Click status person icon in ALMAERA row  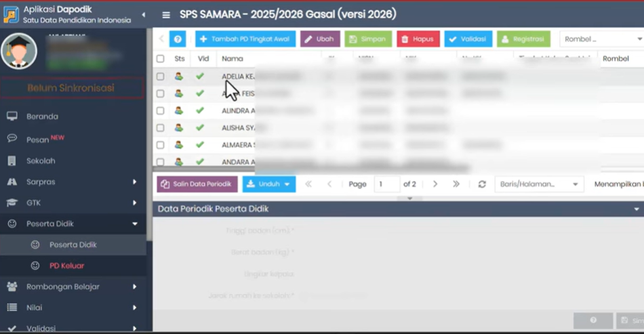point(179,144)
